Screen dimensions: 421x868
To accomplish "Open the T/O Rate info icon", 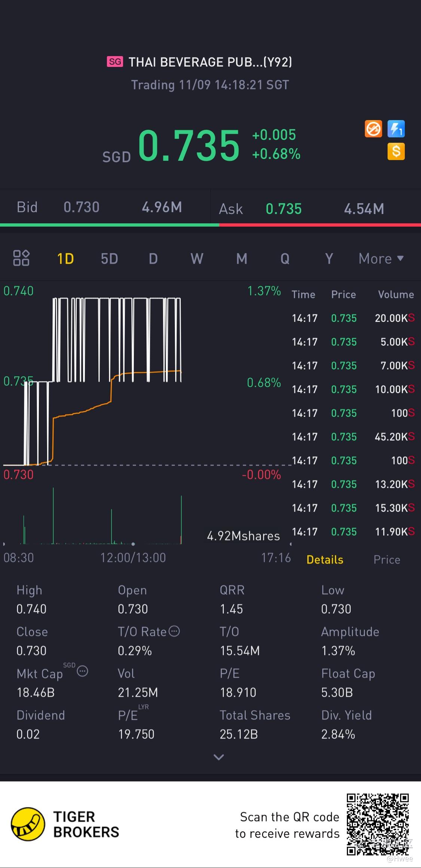I will [174, 631].
